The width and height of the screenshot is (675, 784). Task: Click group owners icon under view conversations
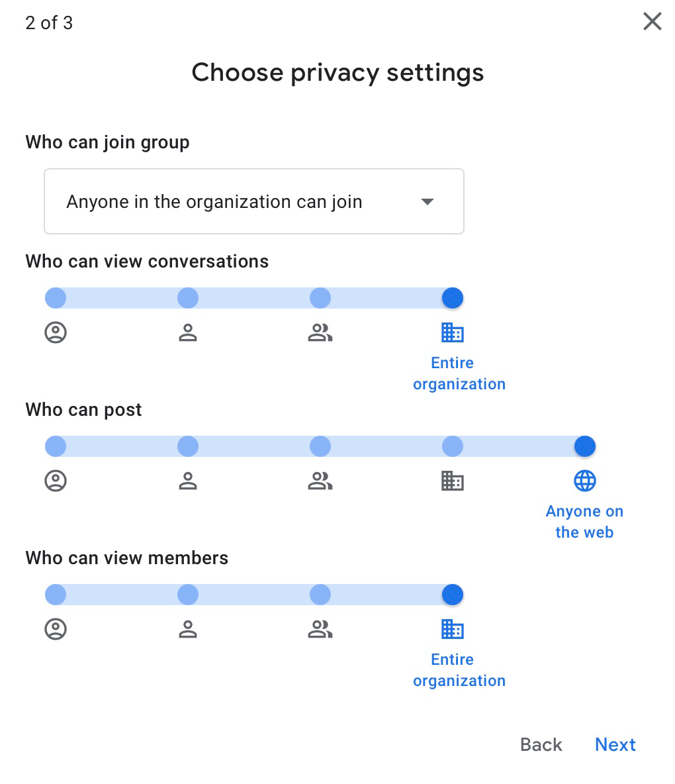click(56, 332)
